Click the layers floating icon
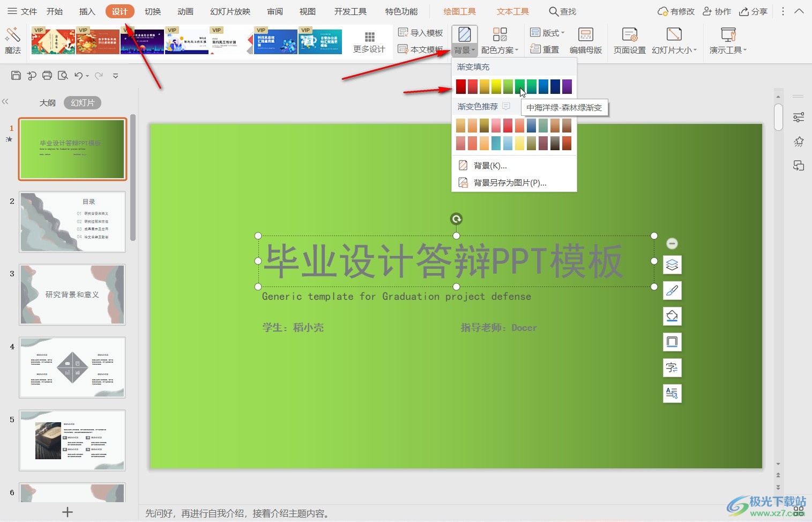 click(x=672, y=264)
